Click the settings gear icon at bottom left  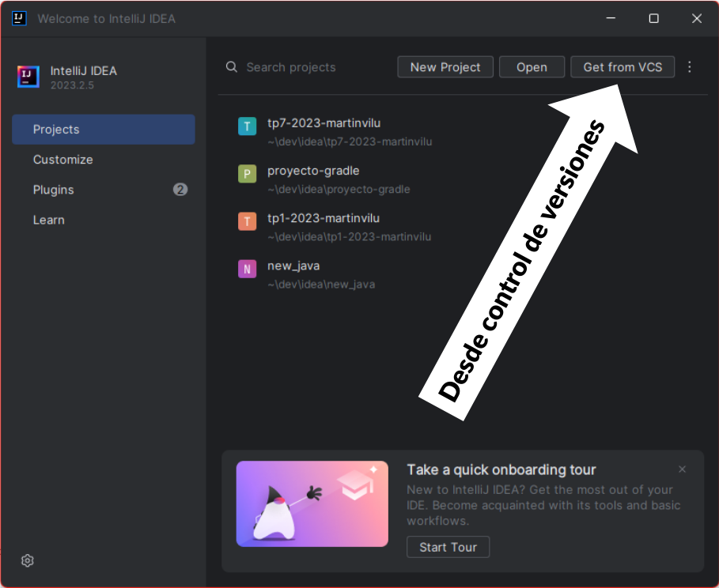coord(28,560)
